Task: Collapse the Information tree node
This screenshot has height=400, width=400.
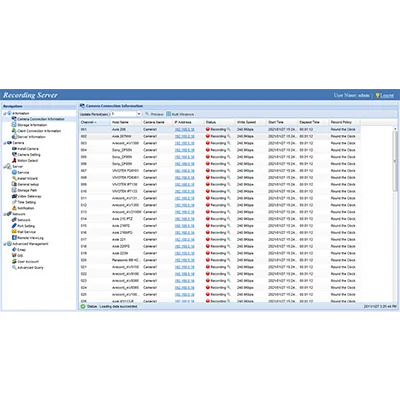Action: pyautogui.click(x=5, y=113)
